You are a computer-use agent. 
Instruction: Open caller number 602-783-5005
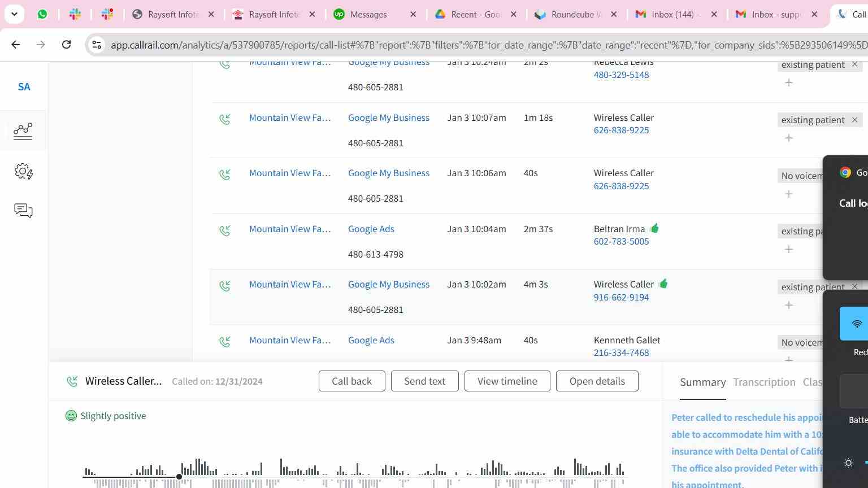coord(621,241)
